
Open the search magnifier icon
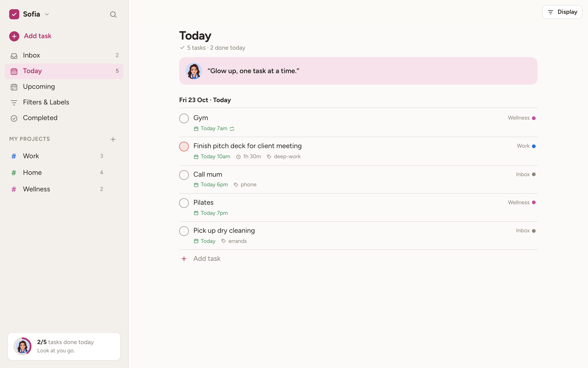[x=113, y=14]
